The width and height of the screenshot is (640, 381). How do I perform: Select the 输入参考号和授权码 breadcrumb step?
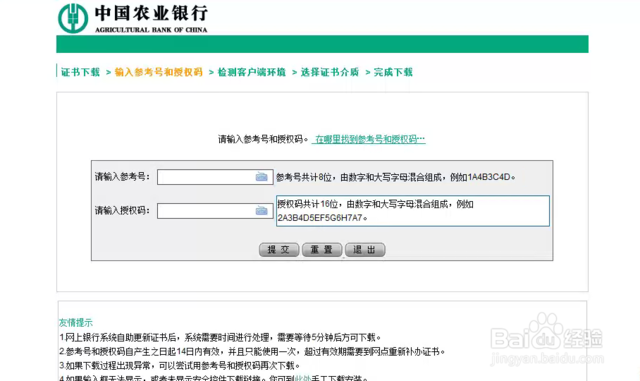click(x=159, y=72)
